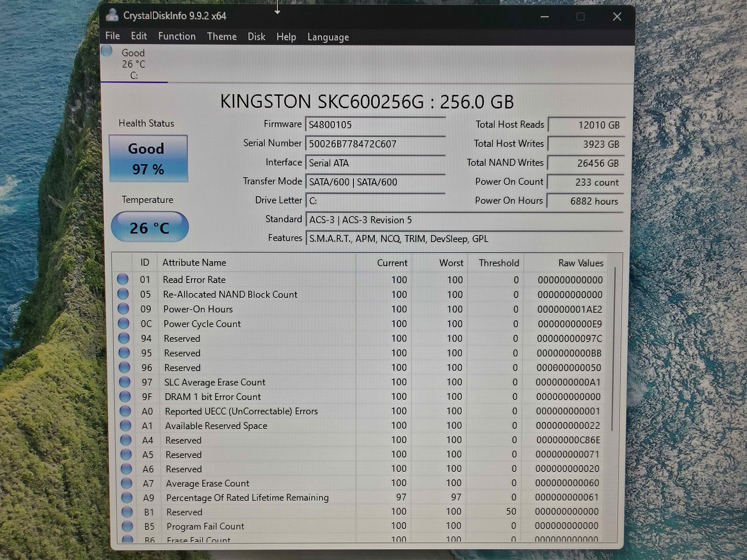Click the status orb for SLC Average Erase Count
The width and height of the screenshot is (747, 560).
[x=125, y=382]
